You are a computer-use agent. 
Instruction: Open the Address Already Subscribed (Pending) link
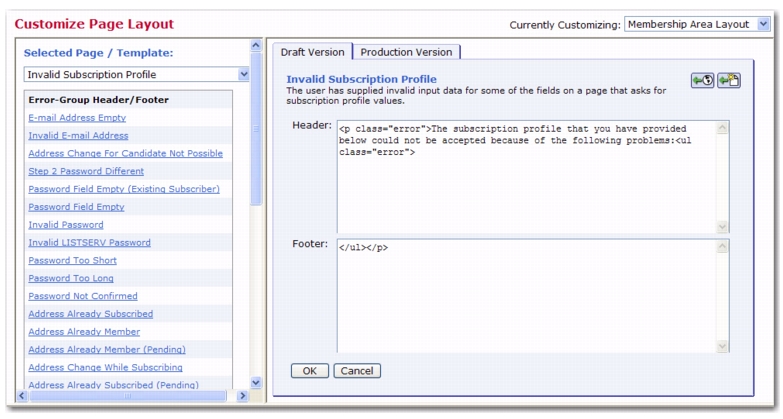point(113,385)
